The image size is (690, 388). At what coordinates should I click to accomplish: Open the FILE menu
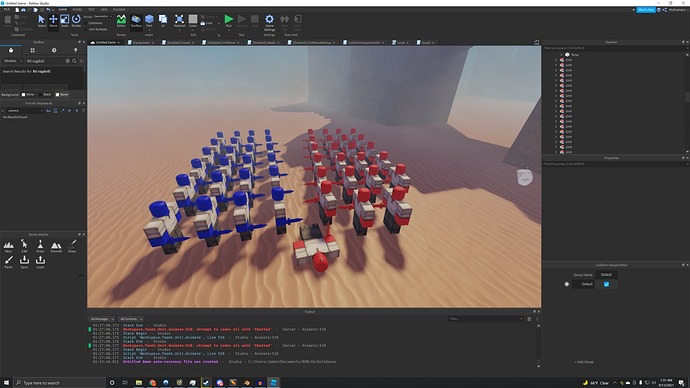[7, 9]
